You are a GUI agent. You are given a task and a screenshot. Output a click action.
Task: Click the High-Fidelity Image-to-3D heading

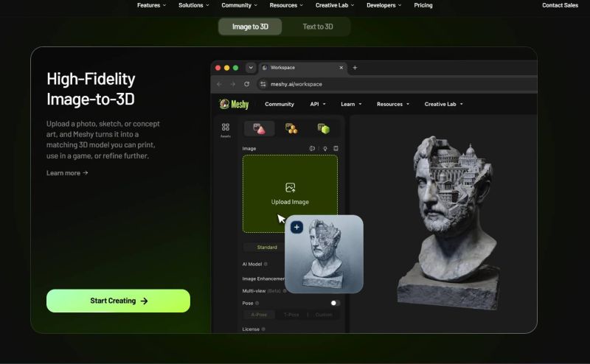[91, 89]
